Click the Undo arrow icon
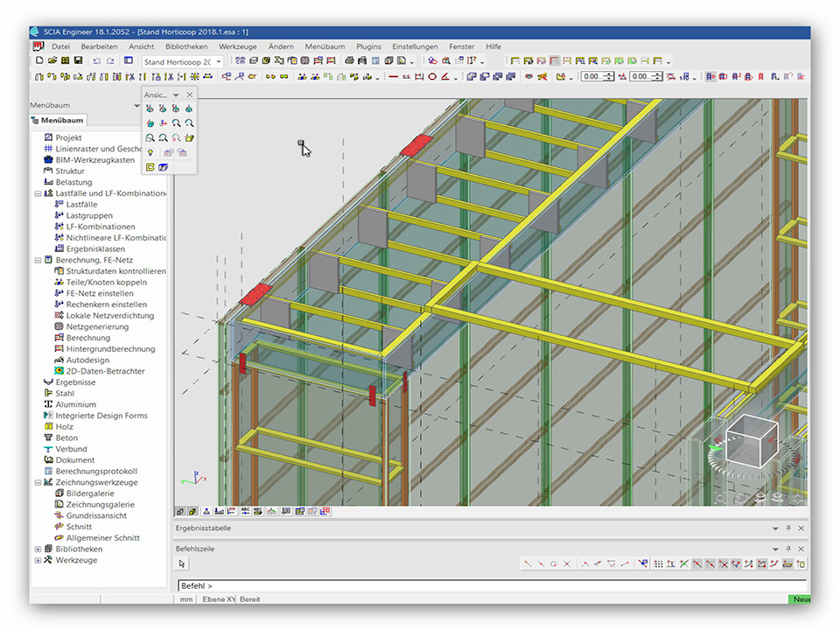Image resolution: width=840 pixels, height=630 pixels. click(96, 61)
